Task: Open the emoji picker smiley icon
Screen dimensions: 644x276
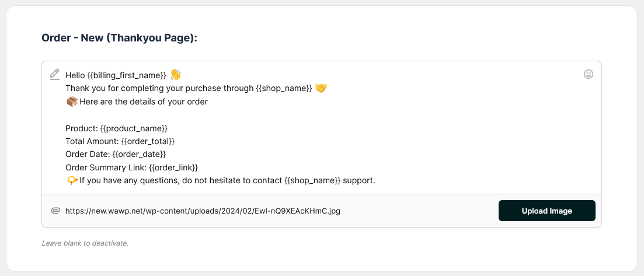Action: (589, 74)
